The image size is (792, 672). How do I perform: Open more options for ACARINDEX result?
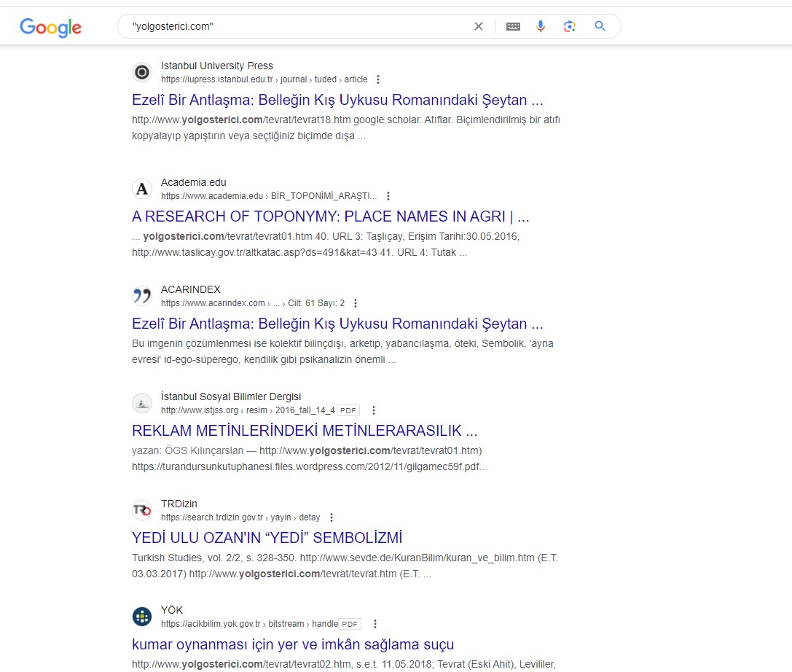click(356, 303)
